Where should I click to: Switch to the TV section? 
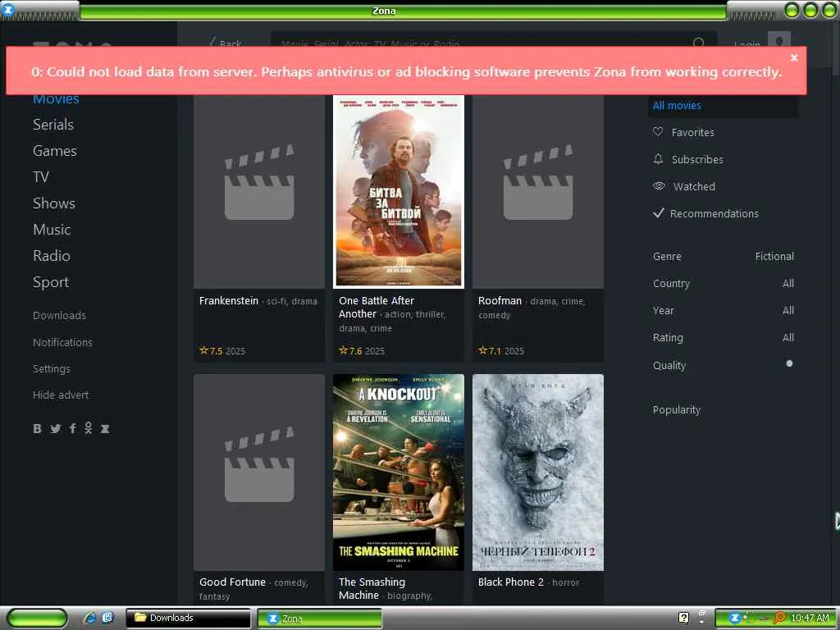point(41,177)
